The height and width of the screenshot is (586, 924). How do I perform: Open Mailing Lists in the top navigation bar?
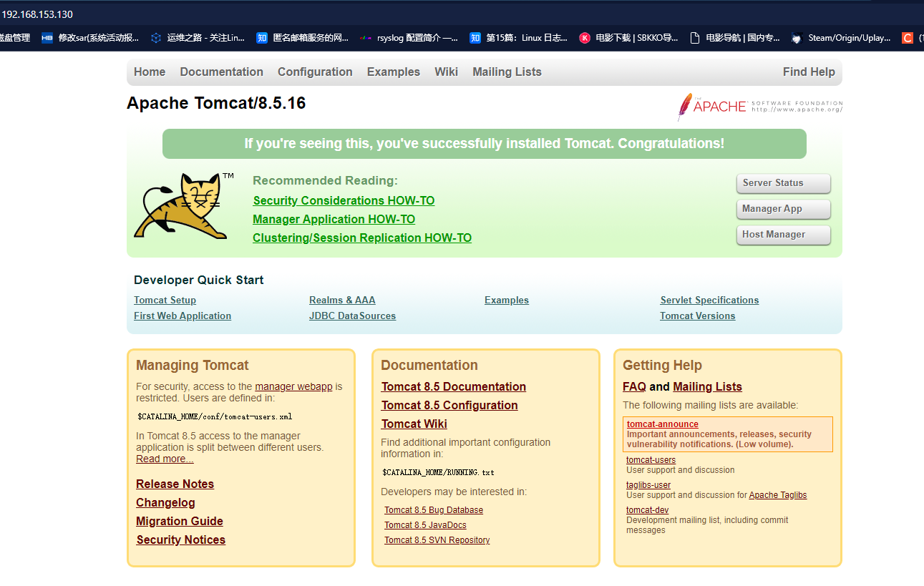click(x=507, y=72)
